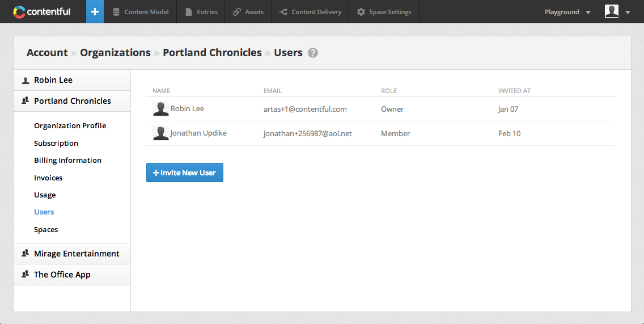
Task: Click the Content Model database icon
Action: coord(116,12)
